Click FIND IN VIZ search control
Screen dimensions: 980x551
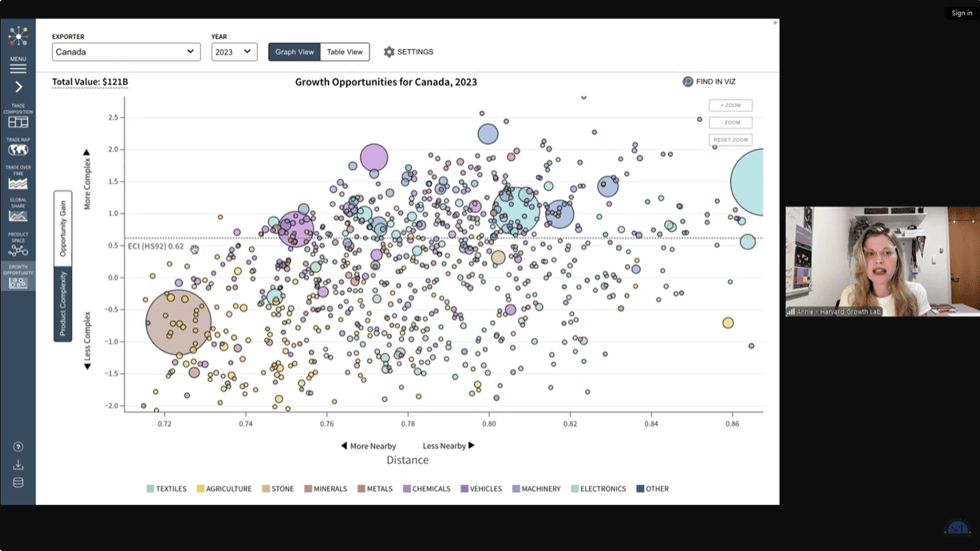[x=709, y=81]
